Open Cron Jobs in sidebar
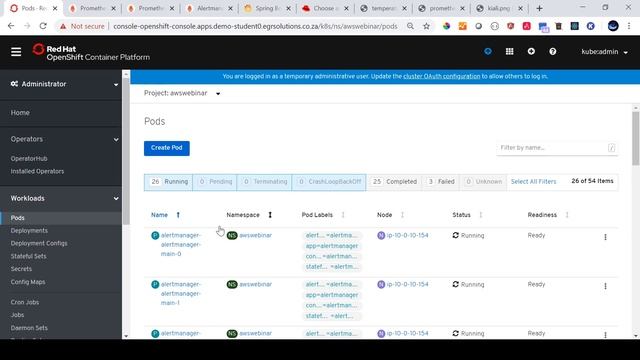Viewport: 640px width, 360px height. point(24,302)
